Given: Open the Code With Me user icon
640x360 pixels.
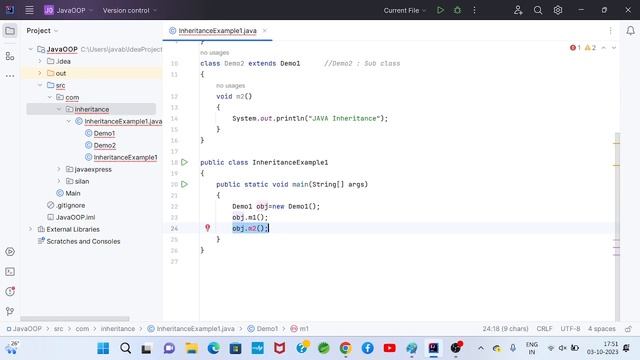Looking at the screenshot, I should (x=518, y=10).
